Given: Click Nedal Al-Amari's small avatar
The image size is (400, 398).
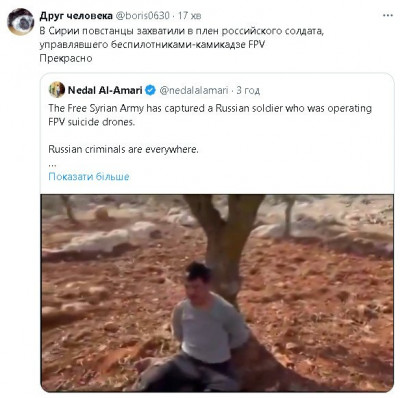Looking at the screenshot, I should [x=57, y=90].
